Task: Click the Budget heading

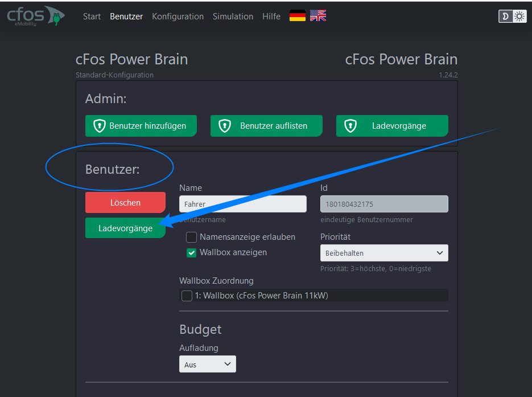Action: [x=200, y=329]
